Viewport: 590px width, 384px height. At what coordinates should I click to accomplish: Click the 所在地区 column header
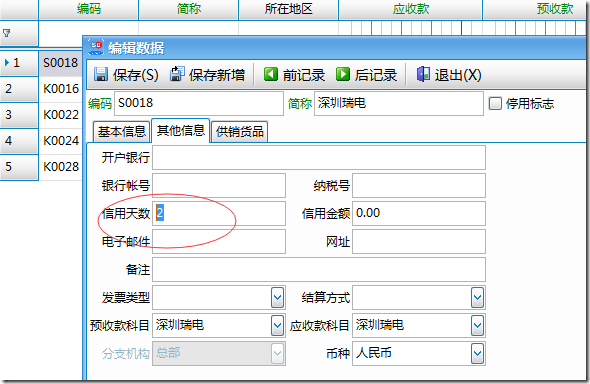pyautogui.click(x=289, y=9)
